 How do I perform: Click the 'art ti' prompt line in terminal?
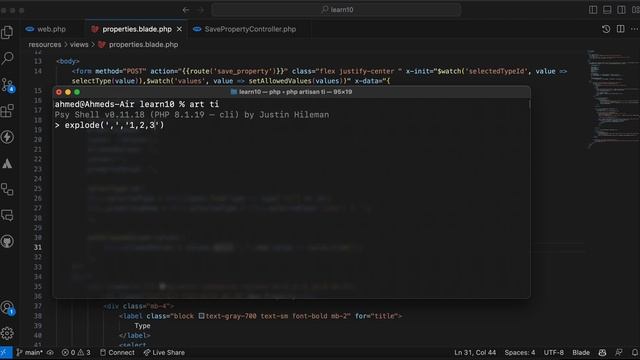point(137,104)
